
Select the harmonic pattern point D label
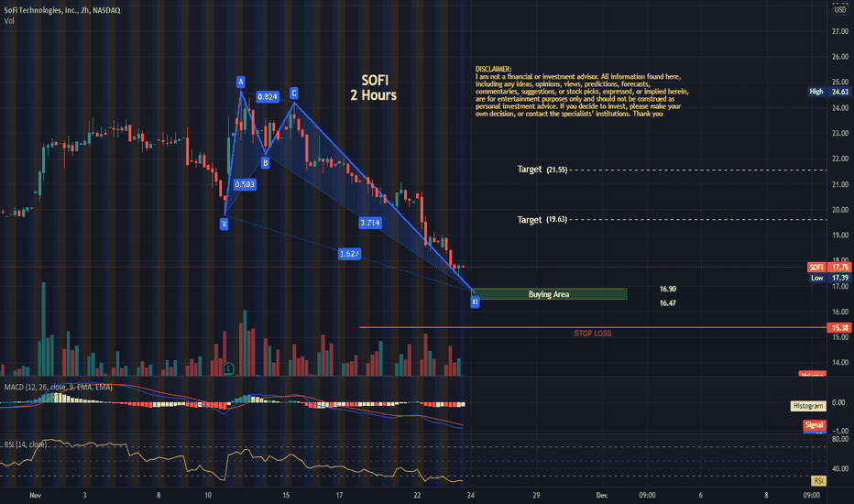pos(475,301)
